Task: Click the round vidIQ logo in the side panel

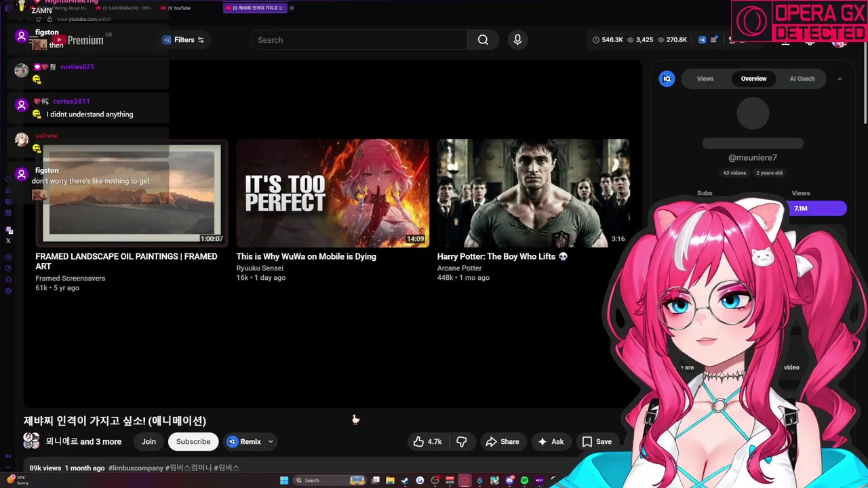Action: point(667,79)
